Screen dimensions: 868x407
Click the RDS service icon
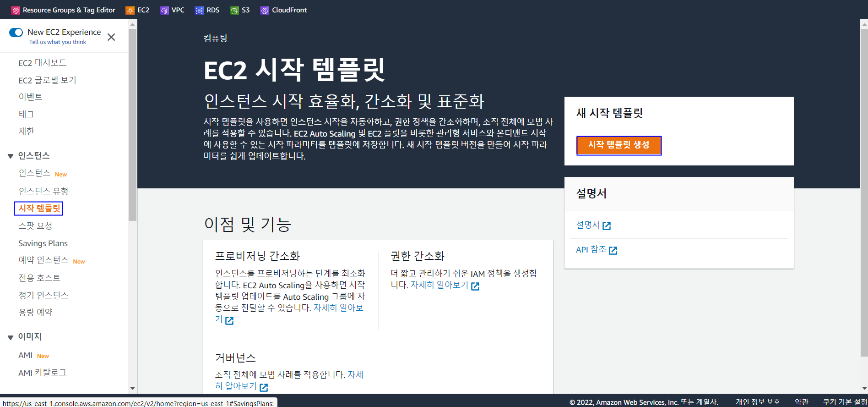tap(199, 10)
